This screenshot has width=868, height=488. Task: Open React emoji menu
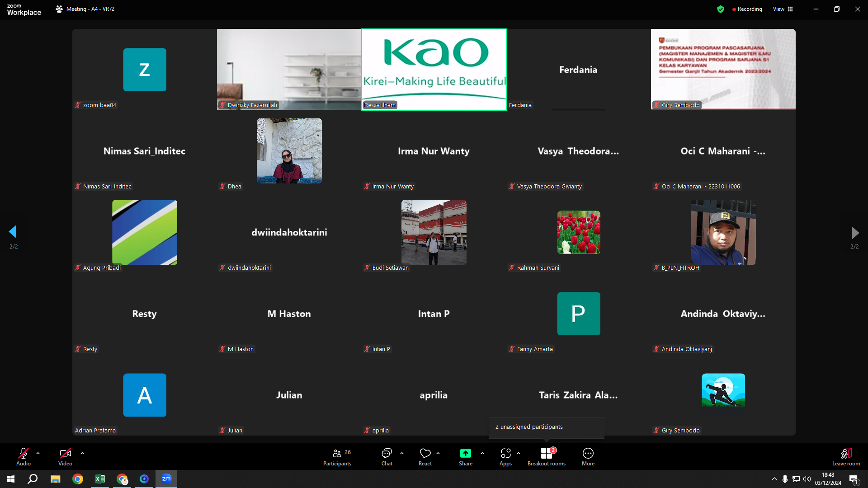[x=425, y=457]
